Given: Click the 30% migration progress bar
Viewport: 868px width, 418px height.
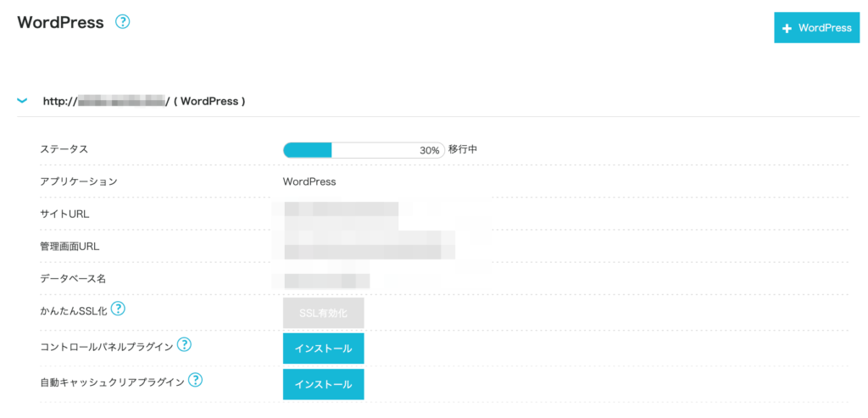Looking at the screenshot, I should tap(364, 150).
